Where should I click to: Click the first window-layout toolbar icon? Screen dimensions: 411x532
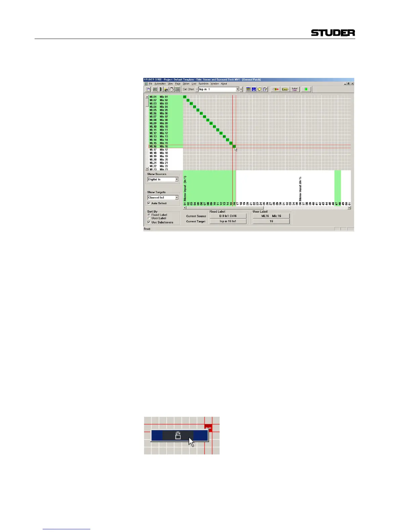[x=148, y=89]
